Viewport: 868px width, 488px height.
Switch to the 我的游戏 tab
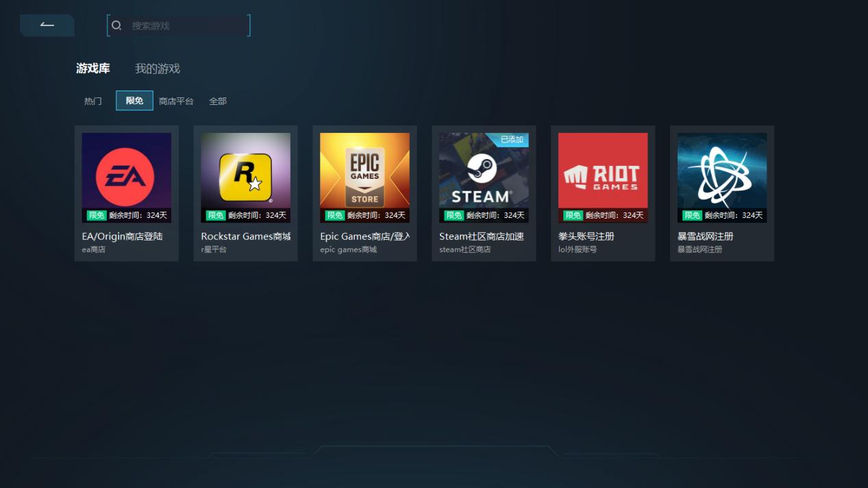tap(157, 69)
